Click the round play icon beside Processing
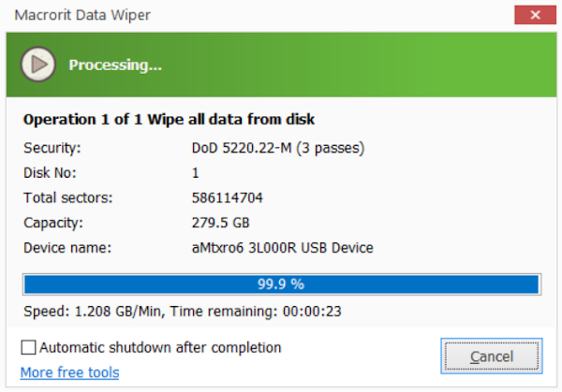Image resolution: width=562 pixels, height=392 pixels. click(x=38, y=65)
